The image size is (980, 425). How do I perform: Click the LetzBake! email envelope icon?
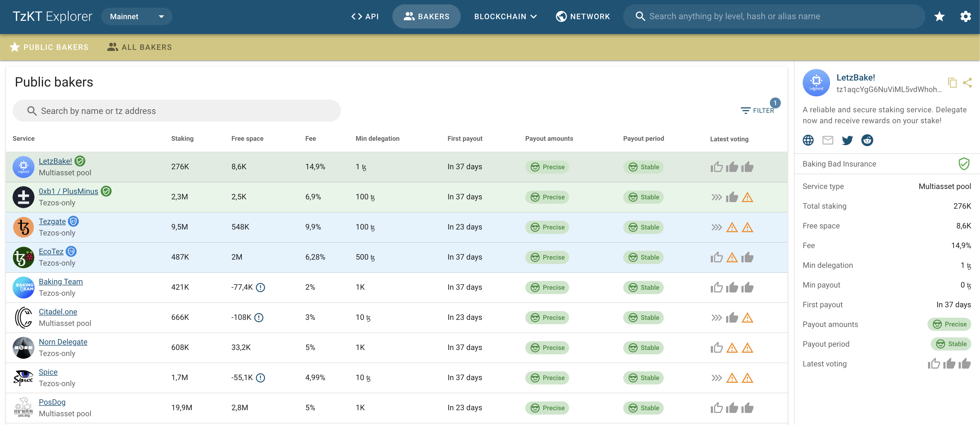(827, 140)
